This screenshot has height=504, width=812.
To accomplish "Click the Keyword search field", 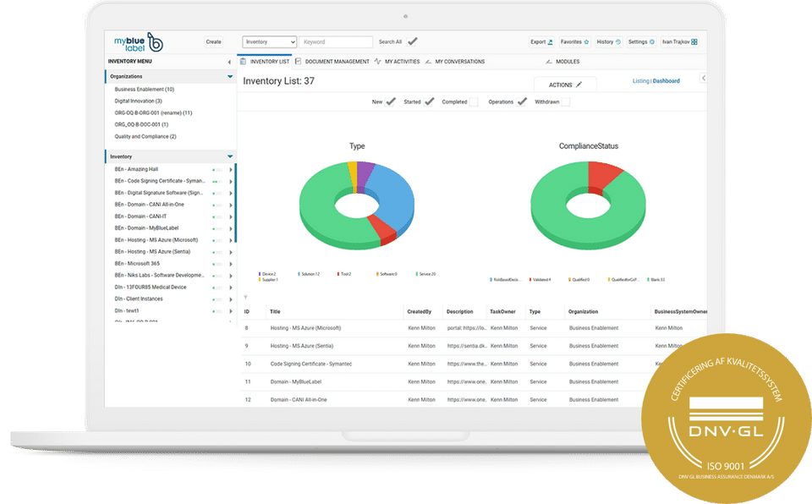I will pyautogui.click(x=336, y=42).
